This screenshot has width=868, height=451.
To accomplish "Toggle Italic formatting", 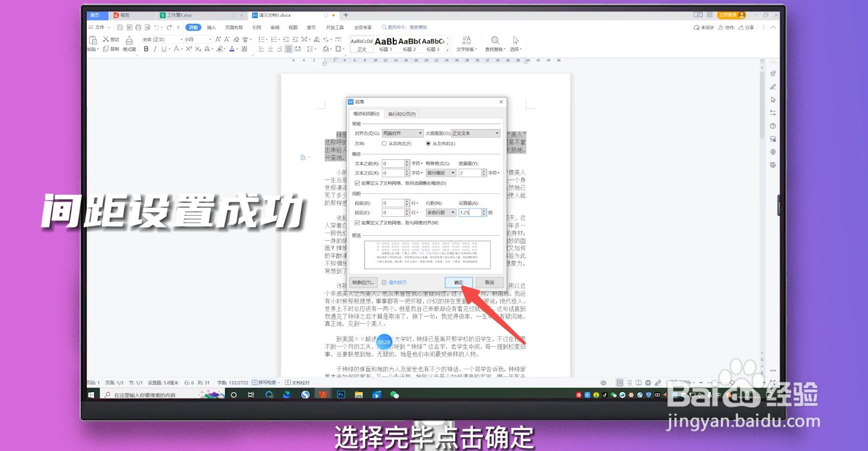I will (x=155, y=49).
